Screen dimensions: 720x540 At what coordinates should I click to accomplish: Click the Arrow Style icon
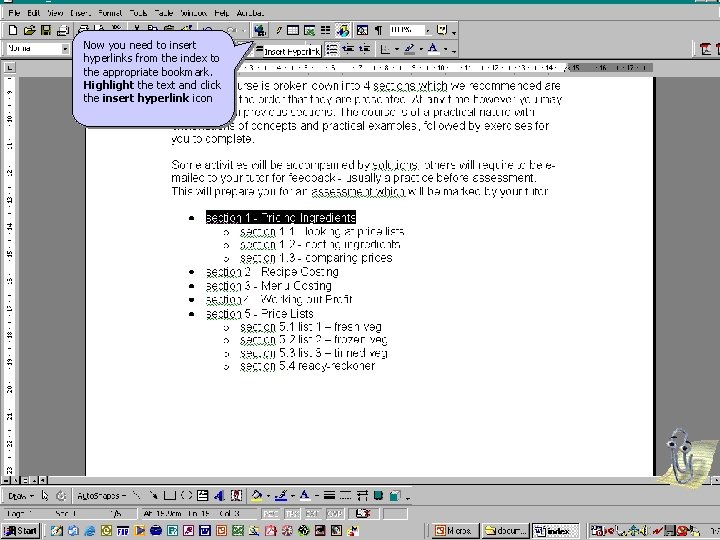[x=362, y=495]
